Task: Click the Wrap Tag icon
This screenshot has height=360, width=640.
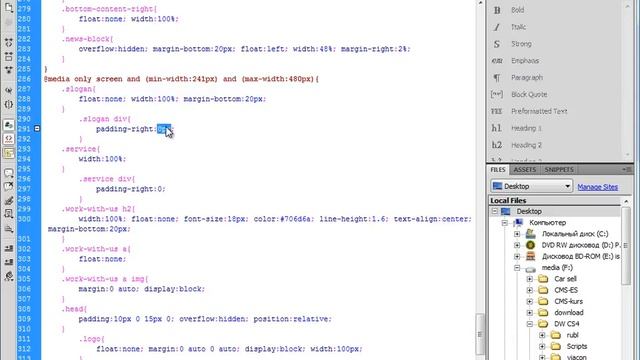Action: point(9,200)
